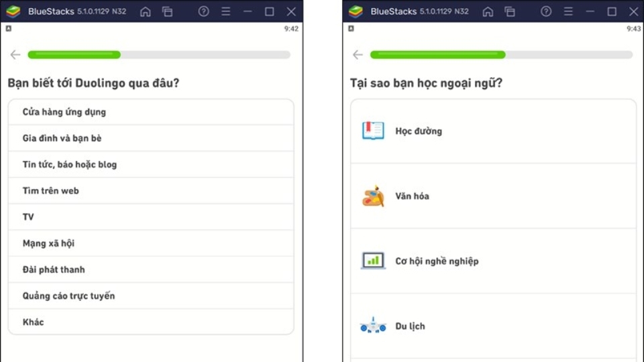The image size is (644, 362).
Task: Click 9:43 clock in right window
Action: [x=634, y=29]
